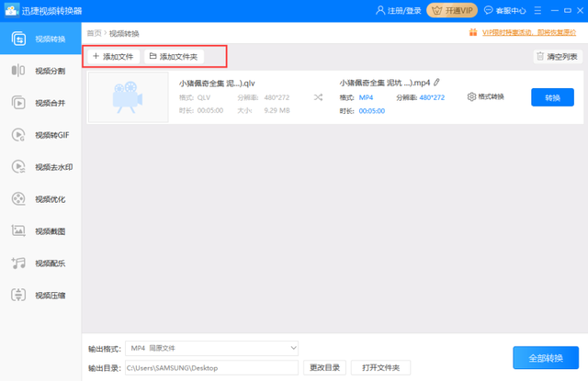Click the 添加文件夹 button

(174, 57)
